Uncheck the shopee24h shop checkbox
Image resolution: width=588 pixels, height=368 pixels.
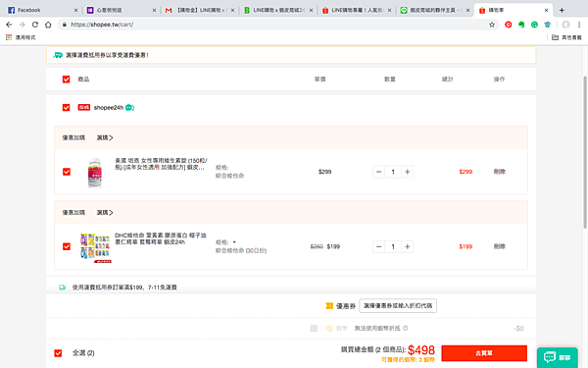[66, 108]
